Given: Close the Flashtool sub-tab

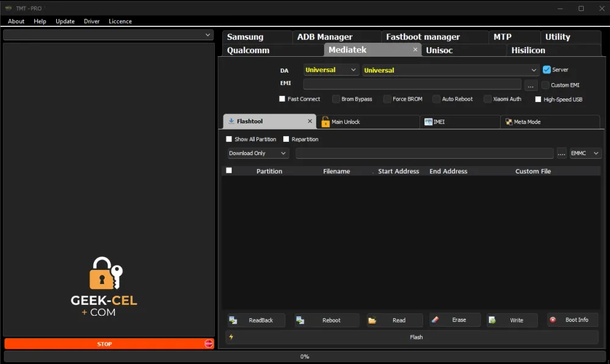Looking at the screenshot, I should click(x=310, y=121).
